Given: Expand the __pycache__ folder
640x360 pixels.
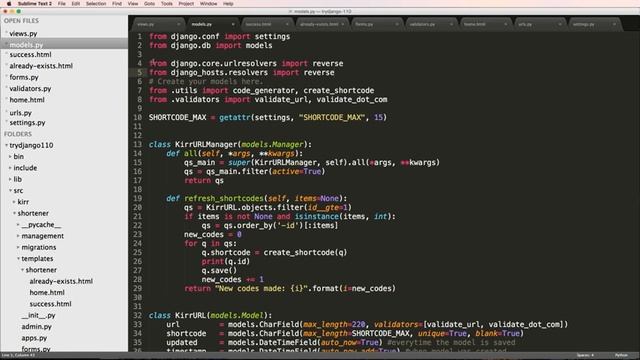Looking at the screenshot, I should (x=18, y=224).
